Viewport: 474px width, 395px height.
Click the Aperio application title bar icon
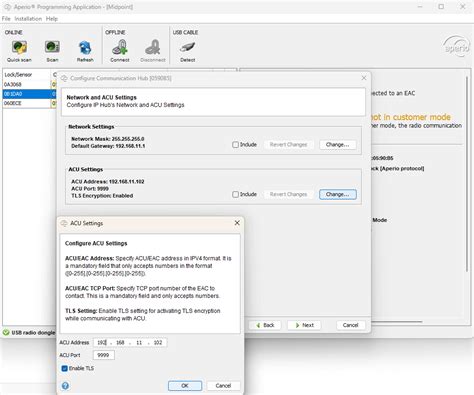7,7
